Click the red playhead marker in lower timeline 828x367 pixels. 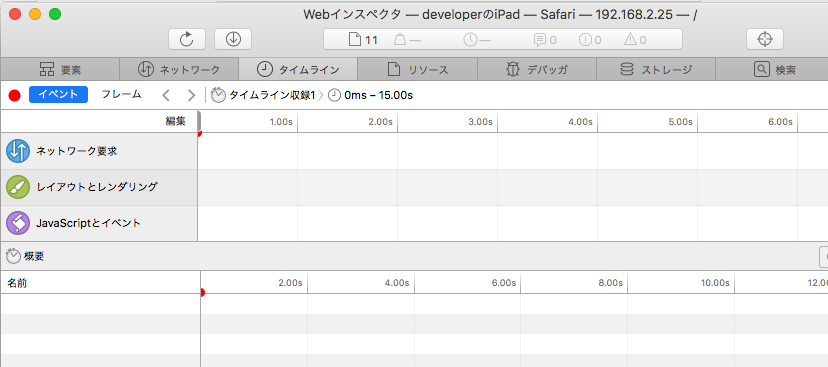click(202, 293)
